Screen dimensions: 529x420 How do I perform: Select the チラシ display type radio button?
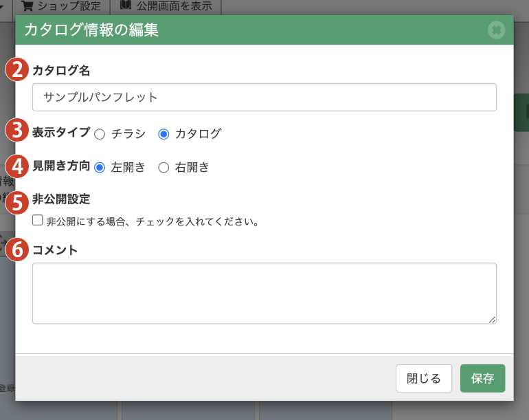tap(100, 134)
